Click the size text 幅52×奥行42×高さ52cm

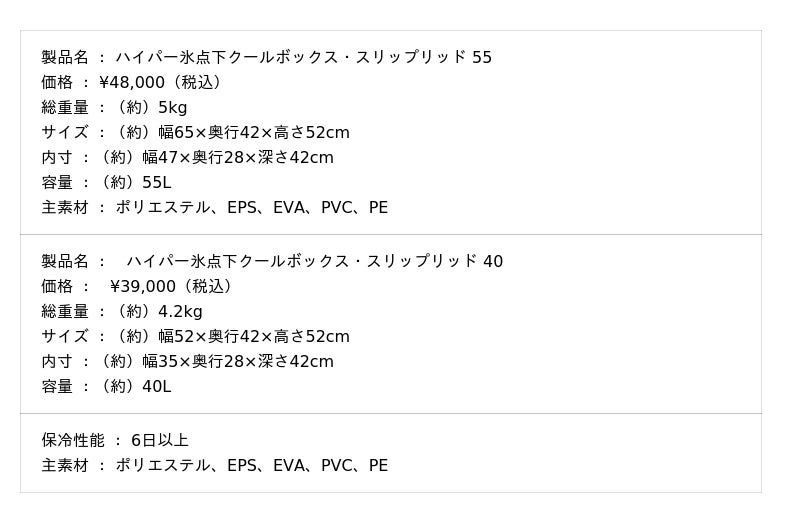[x=246, y=337]
